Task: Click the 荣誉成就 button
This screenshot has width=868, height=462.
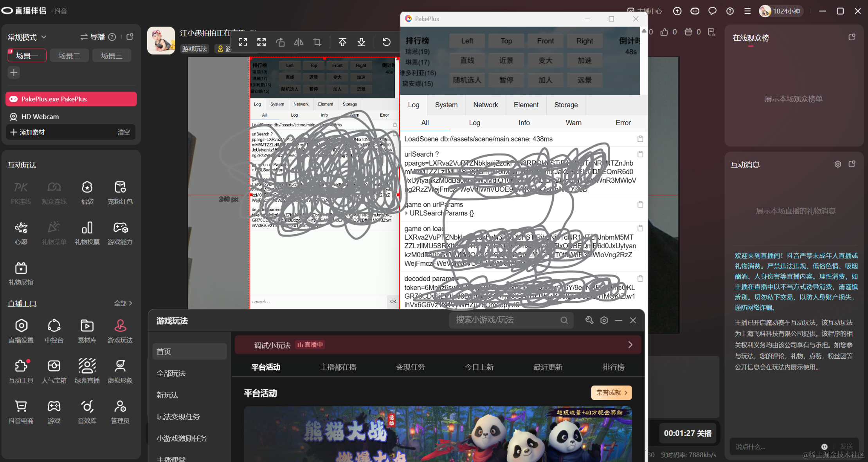Action: pos(611,393)
